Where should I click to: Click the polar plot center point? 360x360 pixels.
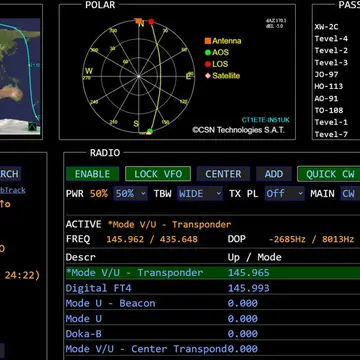pyautogui.click(x=139, y=76)
